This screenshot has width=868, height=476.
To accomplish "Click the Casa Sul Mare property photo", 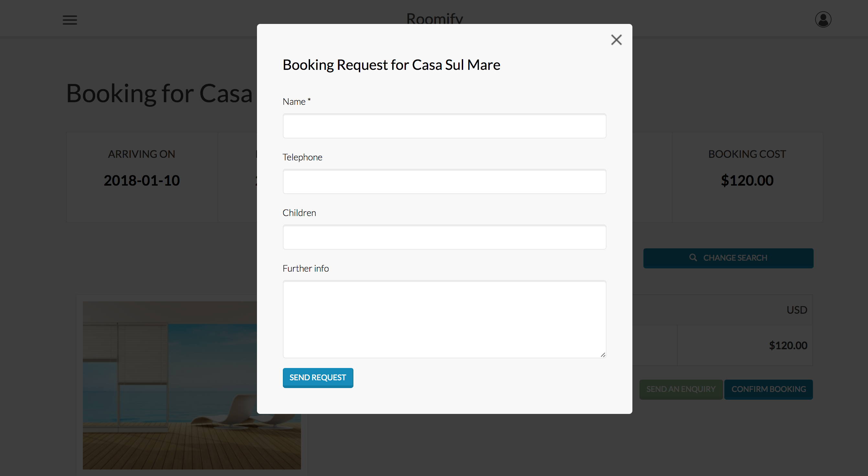I will tap(192, 385).
